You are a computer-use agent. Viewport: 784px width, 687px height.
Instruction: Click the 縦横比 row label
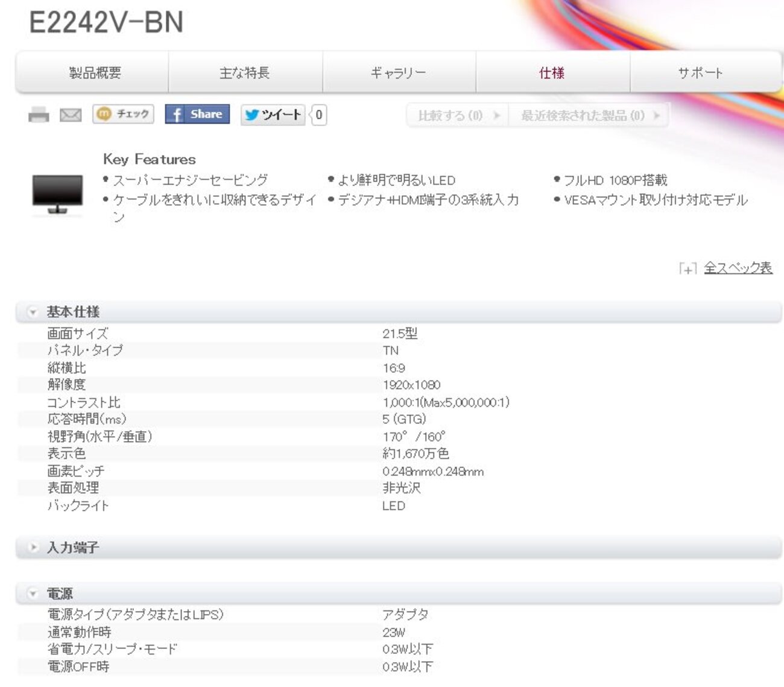coord(66,368)
